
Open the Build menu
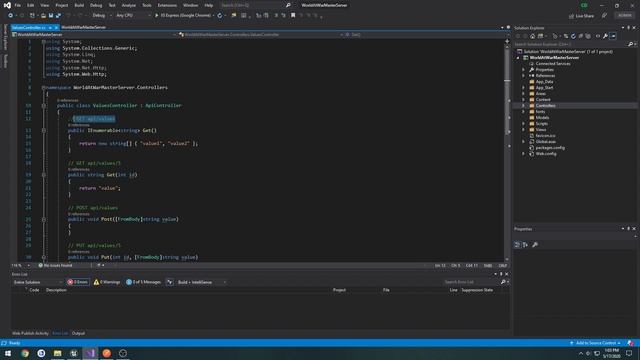79,5
